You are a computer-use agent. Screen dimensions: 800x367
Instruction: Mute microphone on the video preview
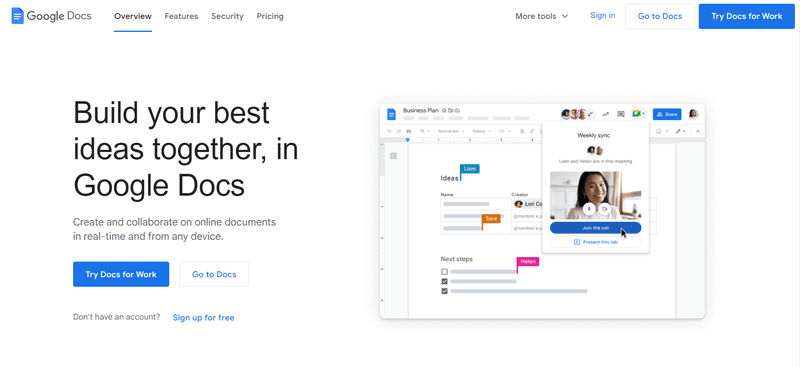[589, 209]
